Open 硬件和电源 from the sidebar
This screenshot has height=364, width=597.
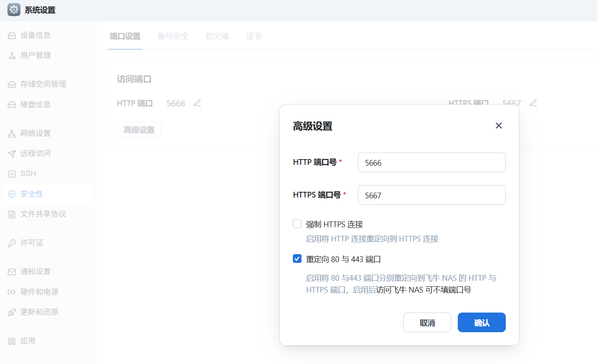tap(48, 292)
